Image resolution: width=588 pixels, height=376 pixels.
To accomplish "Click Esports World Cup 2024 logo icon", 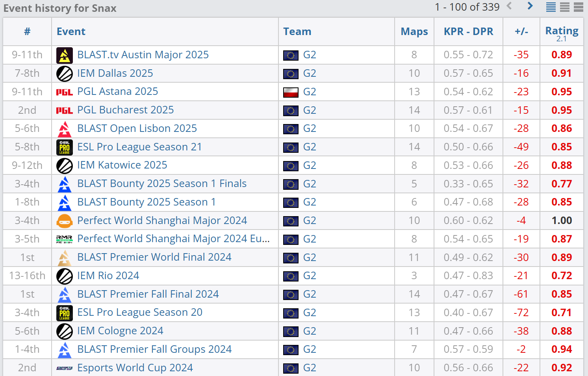I will click(65, 369).
